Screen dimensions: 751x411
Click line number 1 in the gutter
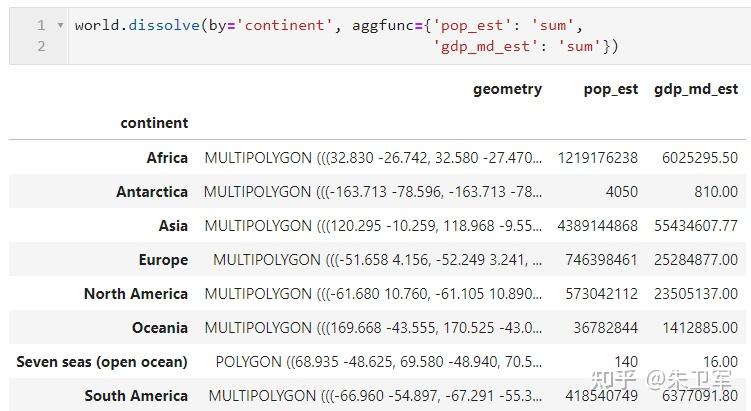click(41, 25)
